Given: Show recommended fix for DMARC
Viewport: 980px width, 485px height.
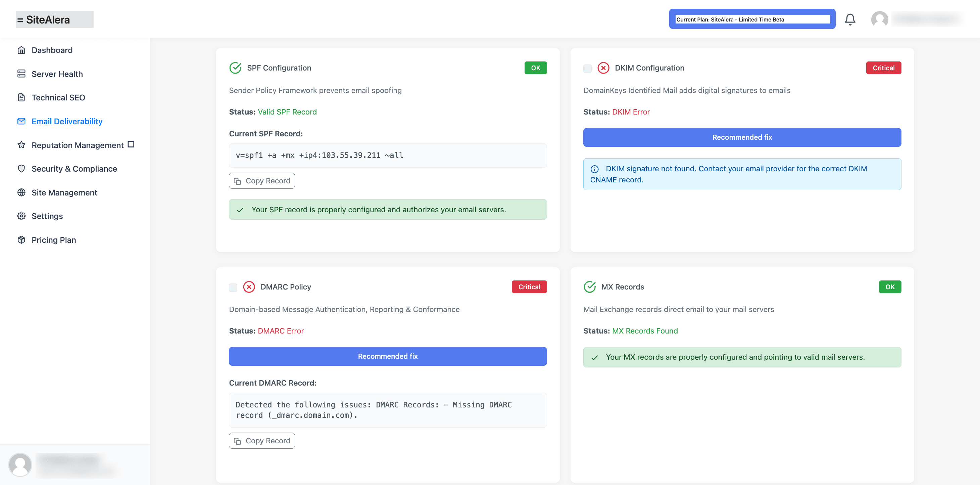Looking at the screenshot, I should (388, 356).
